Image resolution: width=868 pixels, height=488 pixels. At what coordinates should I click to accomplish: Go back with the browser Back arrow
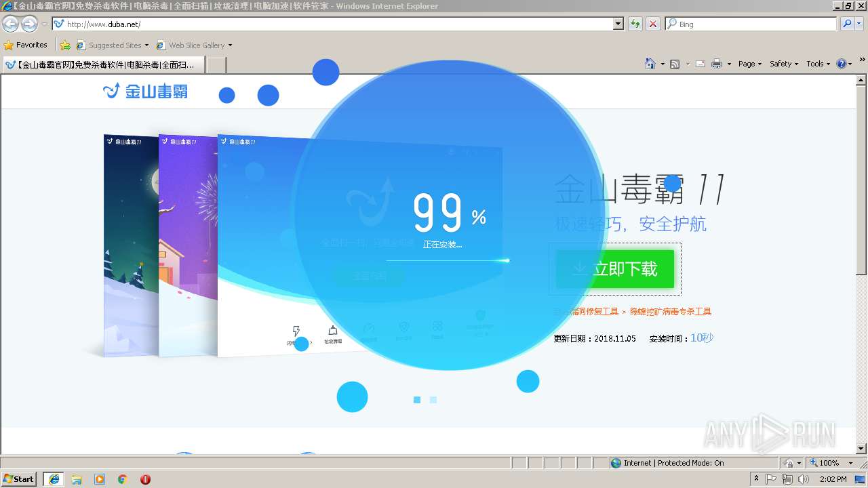10,24
